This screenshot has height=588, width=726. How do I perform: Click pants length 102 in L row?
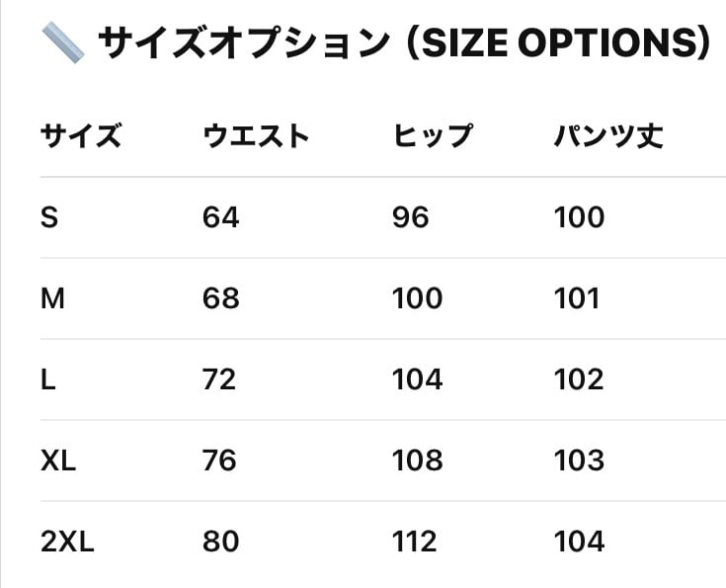[579, 379]
